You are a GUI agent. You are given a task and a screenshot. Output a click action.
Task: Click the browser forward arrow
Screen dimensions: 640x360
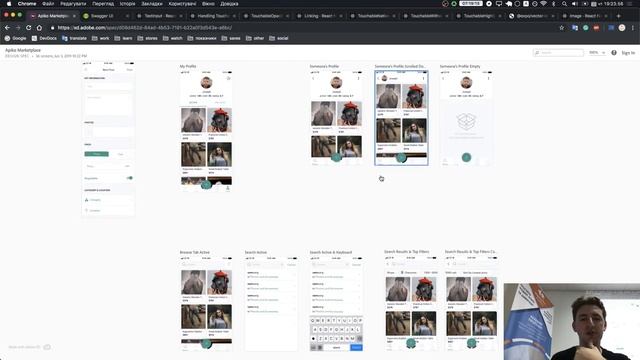(x=18, y=28)
